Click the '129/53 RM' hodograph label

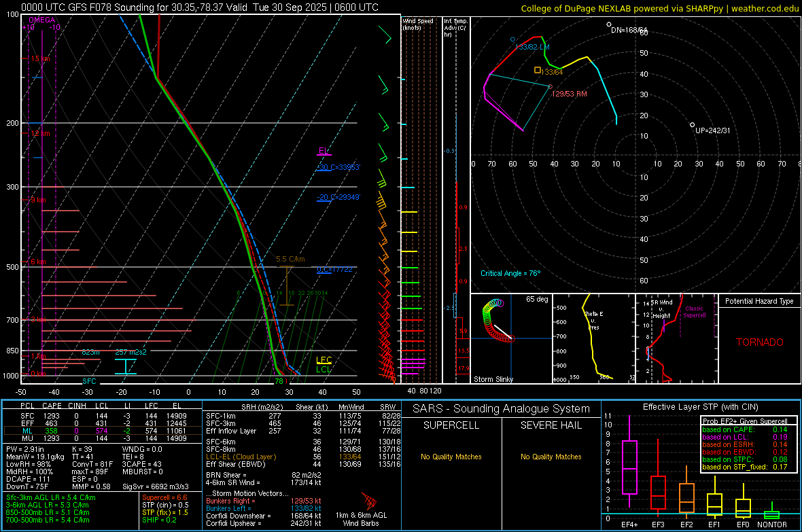tap(570, 94)
